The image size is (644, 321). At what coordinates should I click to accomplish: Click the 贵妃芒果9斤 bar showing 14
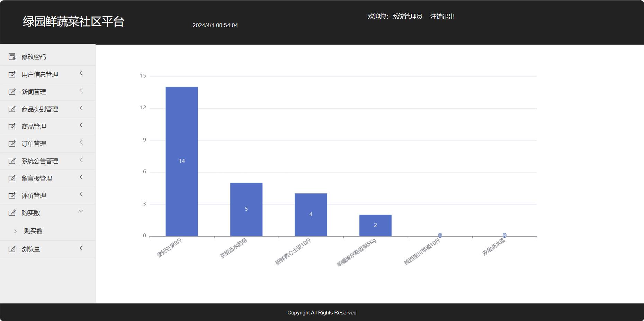pos(182,161)
